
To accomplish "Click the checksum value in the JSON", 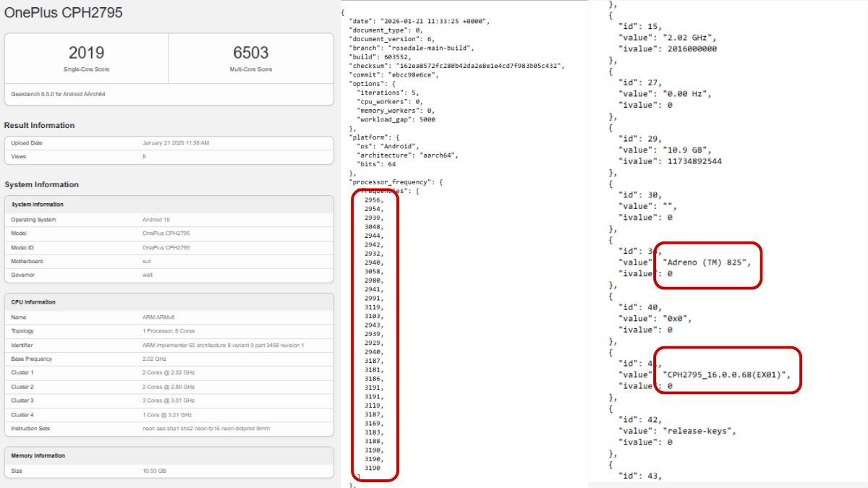I will click(x=480, y=66).
